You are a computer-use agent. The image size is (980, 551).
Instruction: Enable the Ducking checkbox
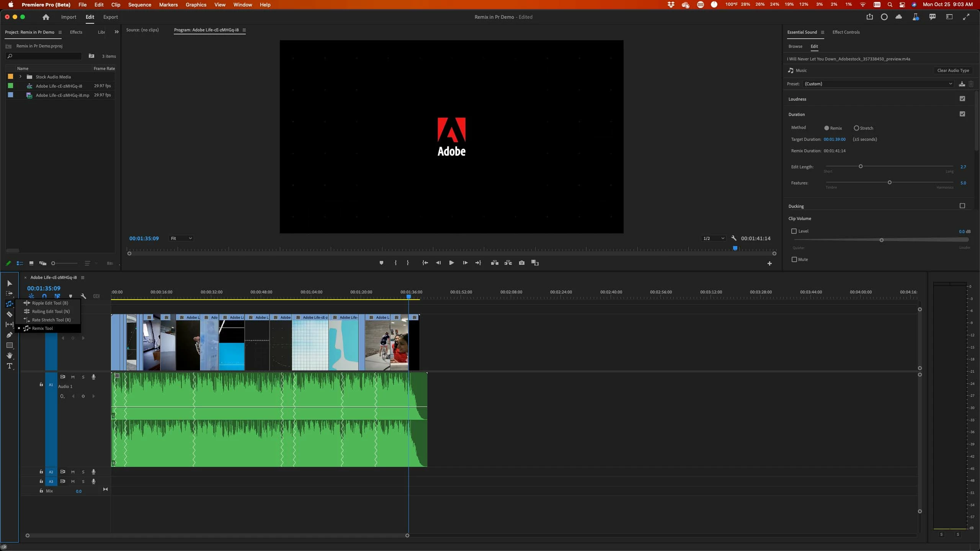point(962,206)
